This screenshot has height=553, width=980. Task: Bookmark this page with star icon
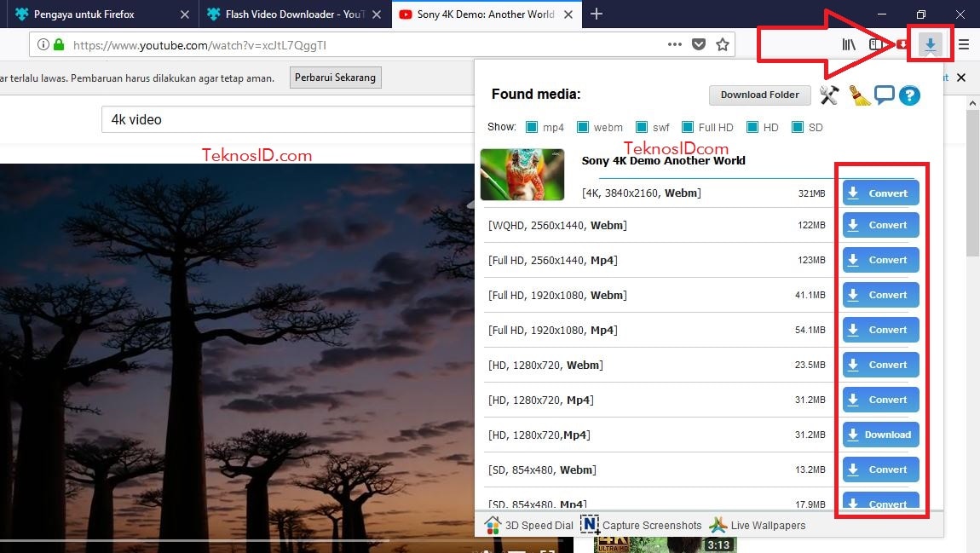(x=723, y=44)
